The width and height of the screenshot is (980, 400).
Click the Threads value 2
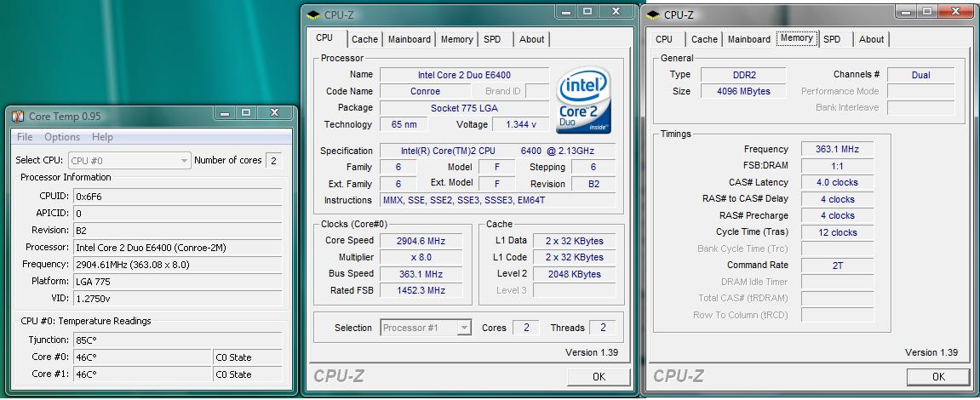coord(603,328)
